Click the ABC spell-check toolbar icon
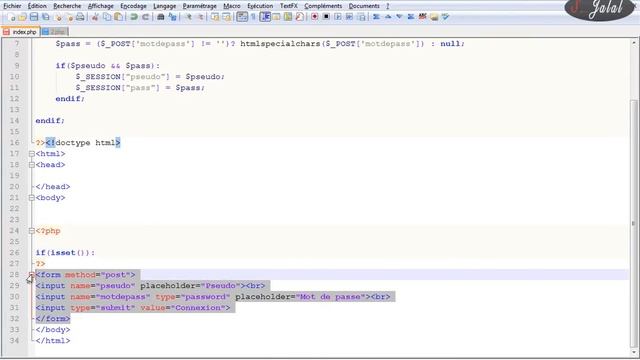This screenshot has width=640, height=360. point(422,17)
